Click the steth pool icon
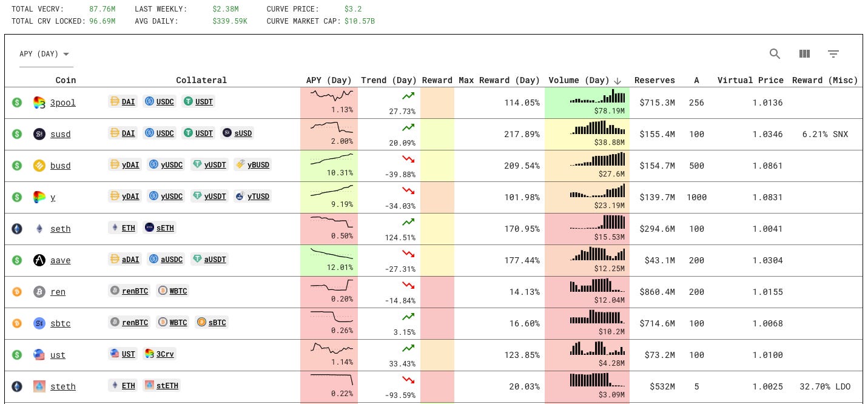Viewport: 868px width, 404px height. coord(39,386)
